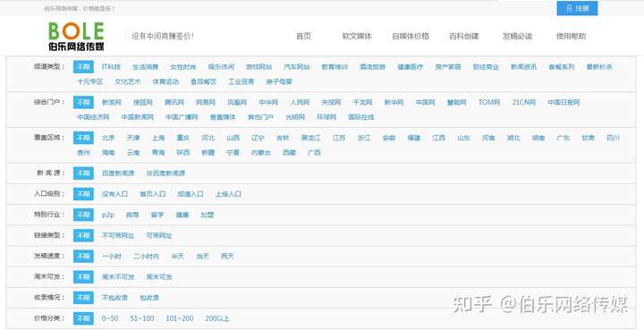644x330 pixels.
Task: Choose 文化艺术 channel filter
Action: click(x=128, y=81)
